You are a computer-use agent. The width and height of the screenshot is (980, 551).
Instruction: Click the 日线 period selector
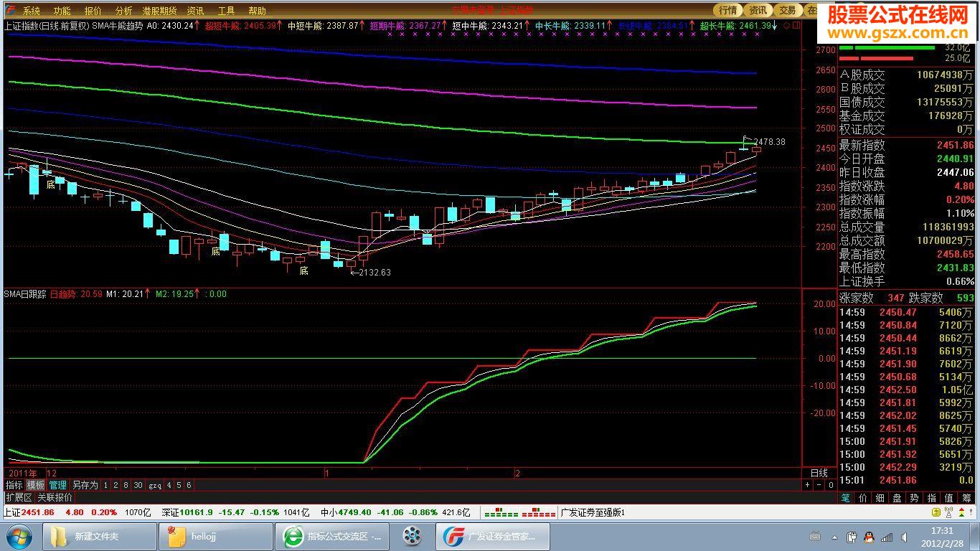[x=819, y=474]
